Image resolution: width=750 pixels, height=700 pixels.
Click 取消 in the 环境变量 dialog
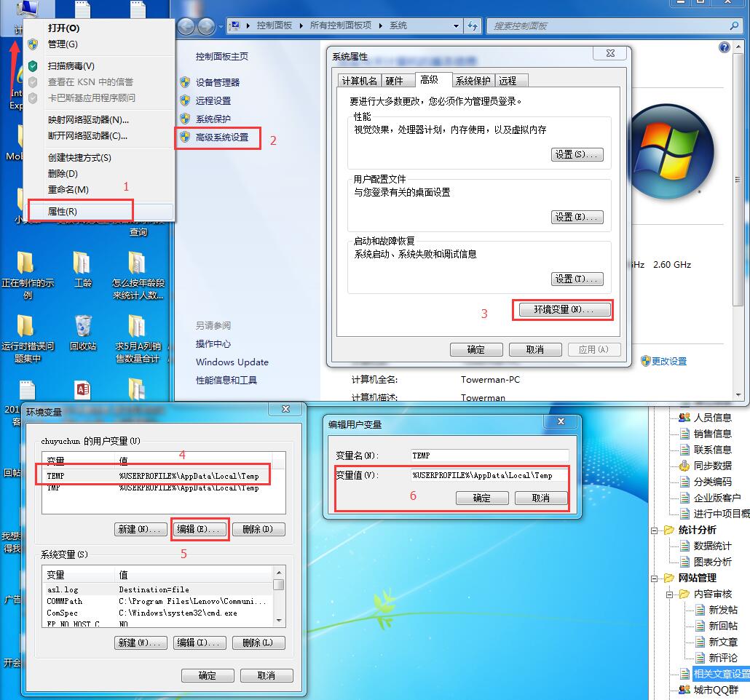tap(267, 675)
